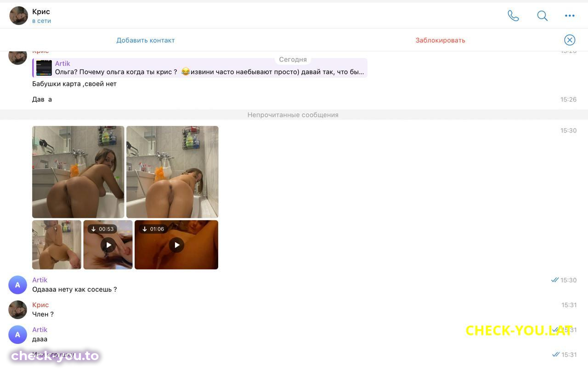The width and height of the screenshot is (588, 372).
Task: Open search in this chat
Action: (542, 16)
